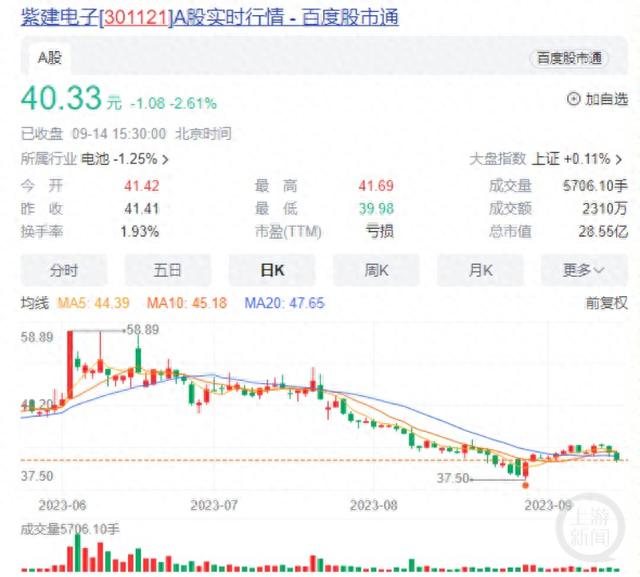
Task: Expand the 所属行业 电池 arrow
Action: pos(165,160)
